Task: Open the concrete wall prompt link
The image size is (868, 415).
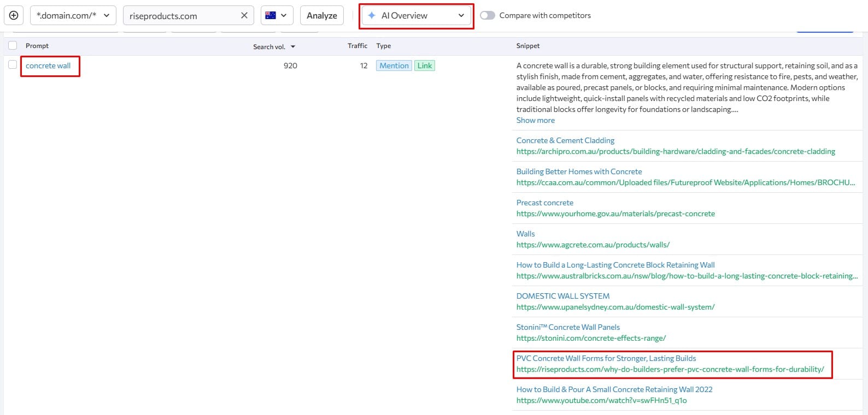Action: [x=48, y=66]
